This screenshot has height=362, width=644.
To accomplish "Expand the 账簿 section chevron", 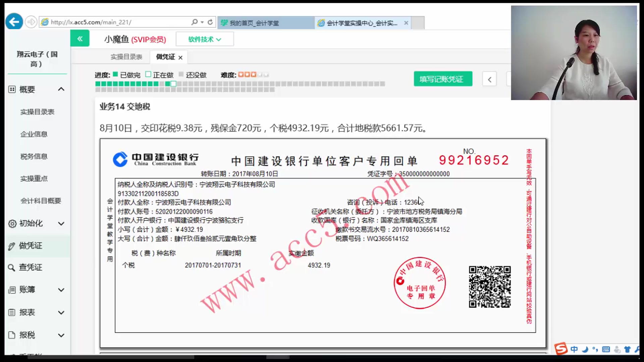I will point(61,290).
